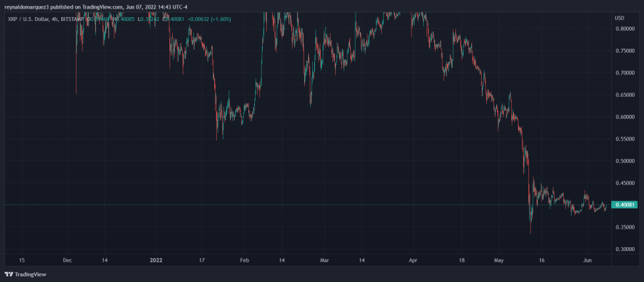Click the '17' date label on time axis

pyautogui.click(x=201, y=260)
